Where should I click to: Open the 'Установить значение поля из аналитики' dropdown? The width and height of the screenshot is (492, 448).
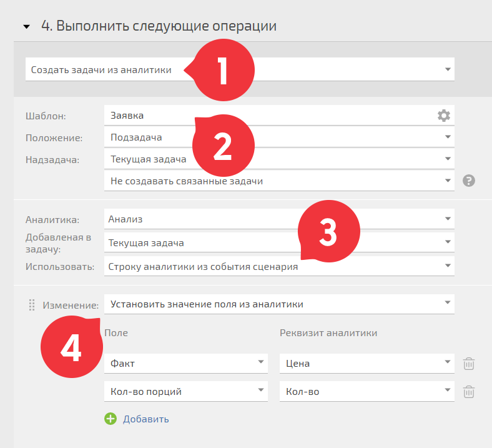[x=279, y=304]
